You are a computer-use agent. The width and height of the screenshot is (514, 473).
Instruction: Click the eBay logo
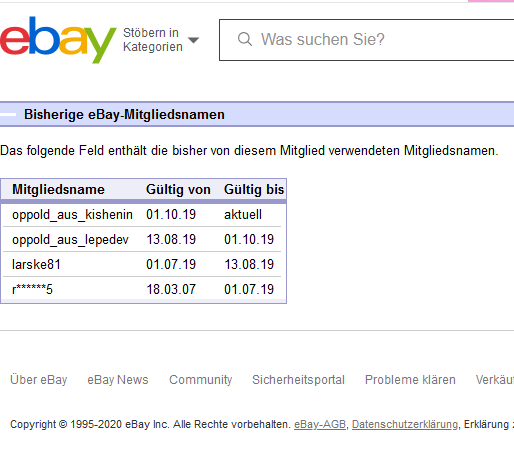pyautogui.click(x=58, y=40)
